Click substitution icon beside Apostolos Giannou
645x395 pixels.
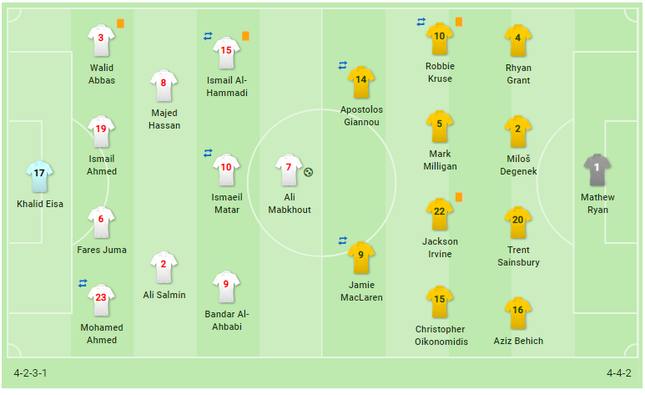click(343, 65)
